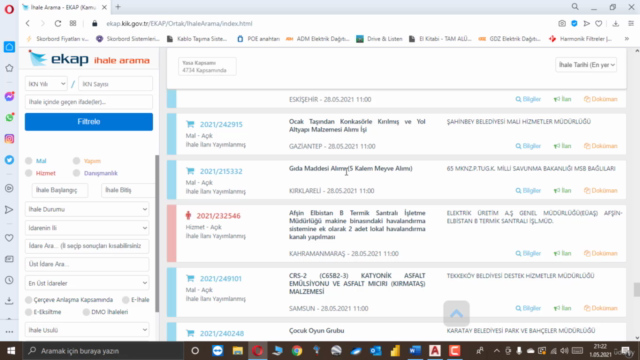Open Opera sidebar bookmarks heart icon
This screenshot has width=640, height=360.
click(9, 238)
